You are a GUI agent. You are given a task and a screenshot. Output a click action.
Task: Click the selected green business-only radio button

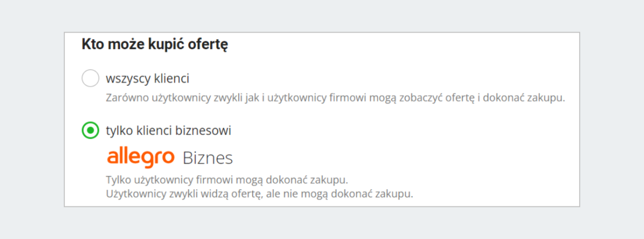click(x=90, y=130)
